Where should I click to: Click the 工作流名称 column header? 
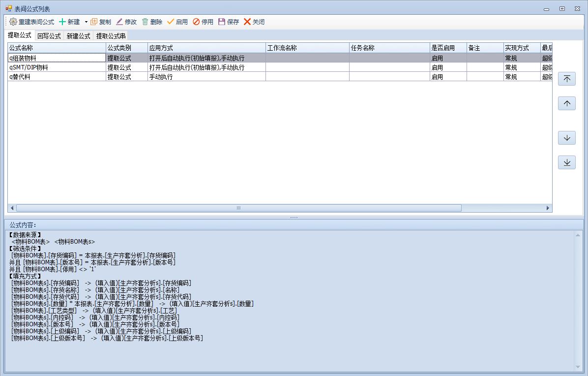click(307, 48)
